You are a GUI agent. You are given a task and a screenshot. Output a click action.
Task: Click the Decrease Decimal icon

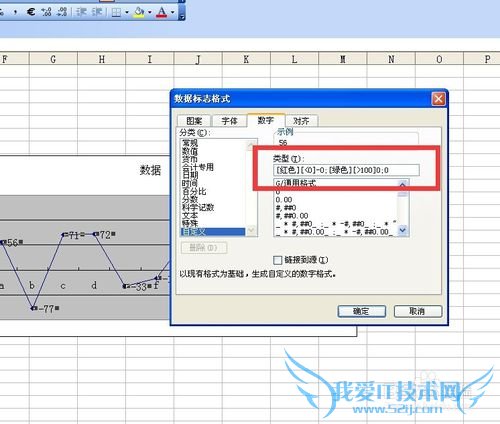pyautogui.click(x=62, y=12)
